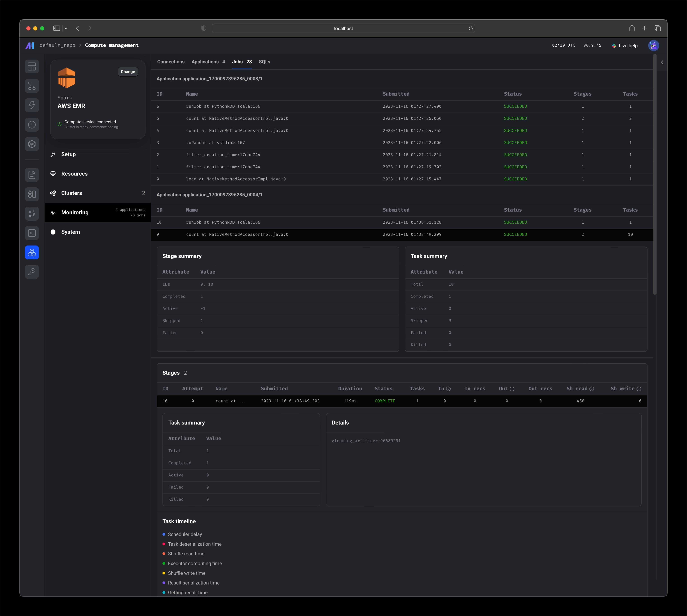
Task: Open the terminal console sidebar icon
Action: click(32, 233)
